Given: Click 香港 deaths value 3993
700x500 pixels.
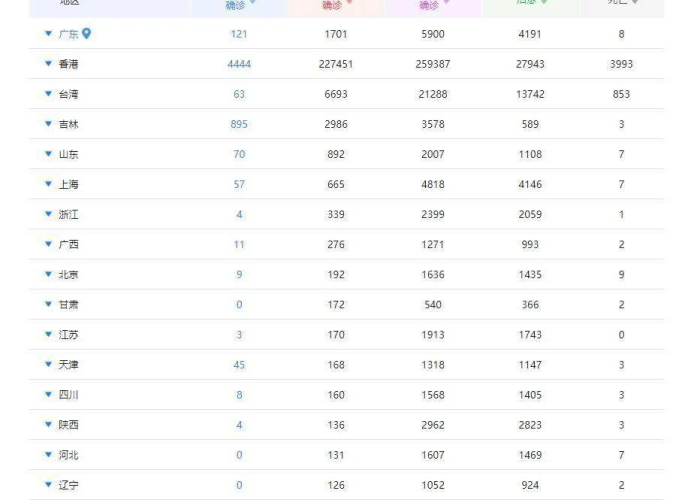Looking at the screenshot, I should point(621,64).
